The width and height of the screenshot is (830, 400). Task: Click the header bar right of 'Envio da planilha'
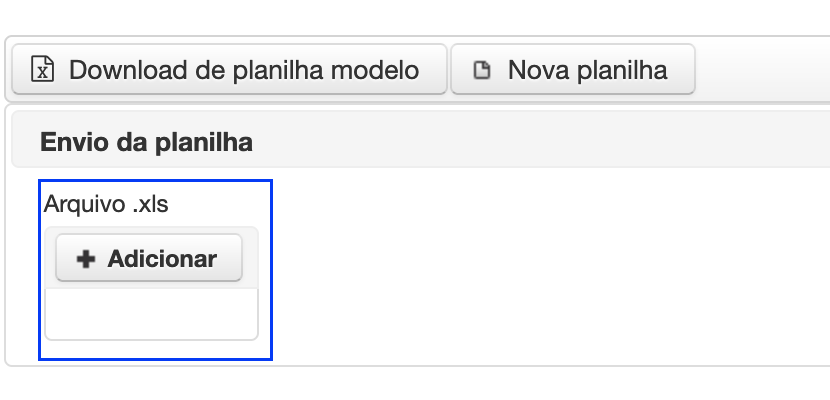[x=540, y=140]
